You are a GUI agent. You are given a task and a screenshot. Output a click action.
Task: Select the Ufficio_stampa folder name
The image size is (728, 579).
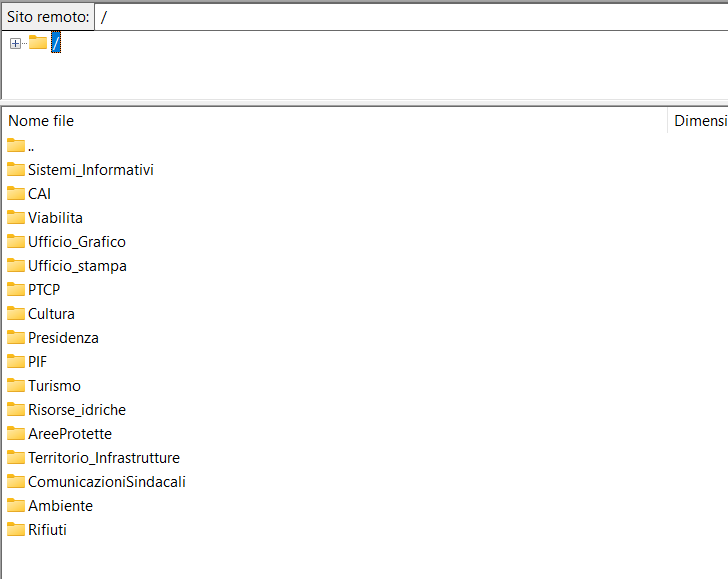(x=77, y=265)
